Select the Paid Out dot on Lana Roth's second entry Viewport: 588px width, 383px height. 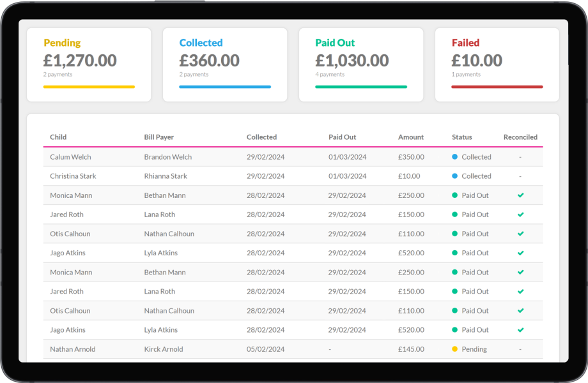pos(455,291)
